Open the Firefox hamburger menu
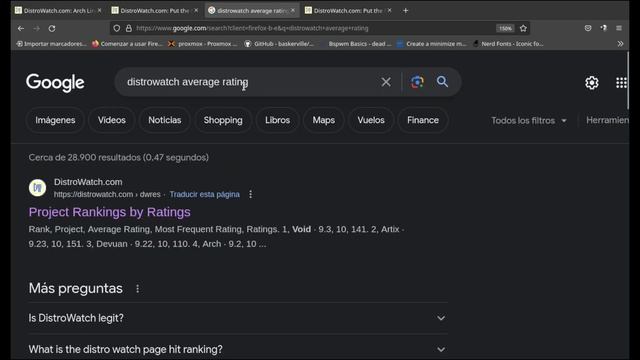 click(x=619, y=28)
